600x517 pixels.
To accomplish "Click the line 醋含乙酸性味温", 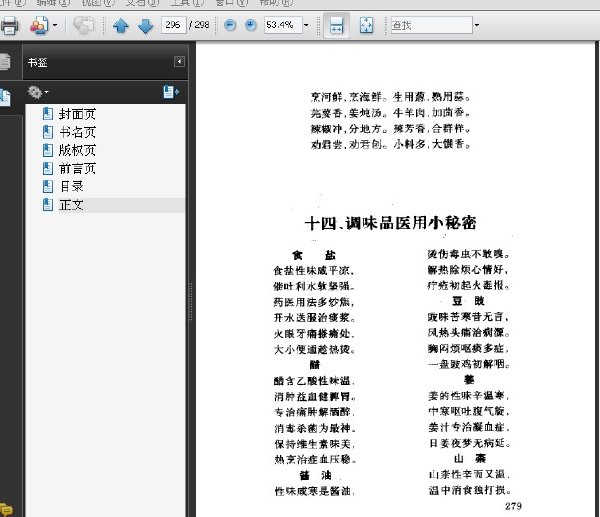I will coord(314,381).
